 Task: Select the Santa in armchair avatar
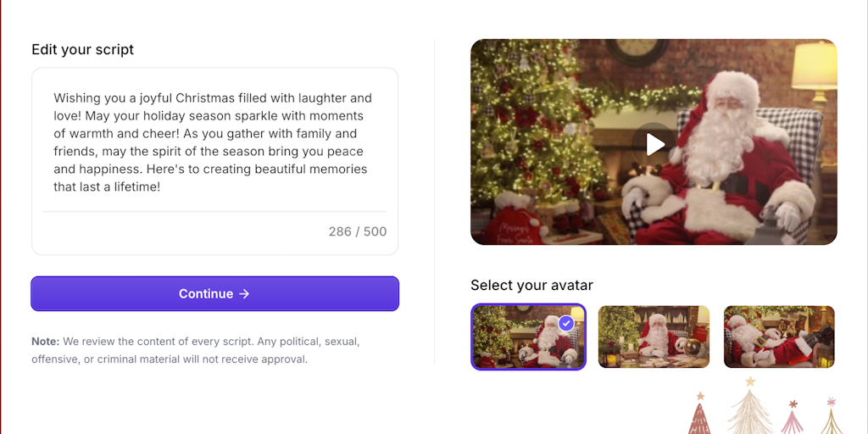[528, 337]
